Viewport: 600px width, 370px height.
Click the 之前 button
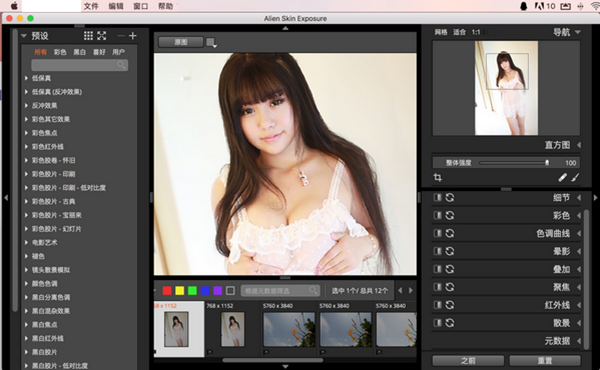point(468,360)
